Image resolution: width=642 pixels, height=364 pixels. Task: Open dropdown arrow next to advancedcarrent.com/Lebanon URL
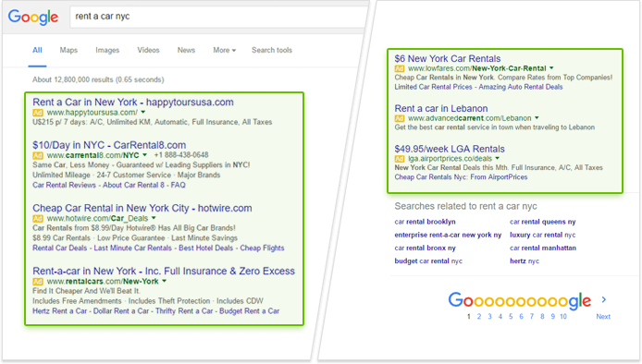click(537, 117)
